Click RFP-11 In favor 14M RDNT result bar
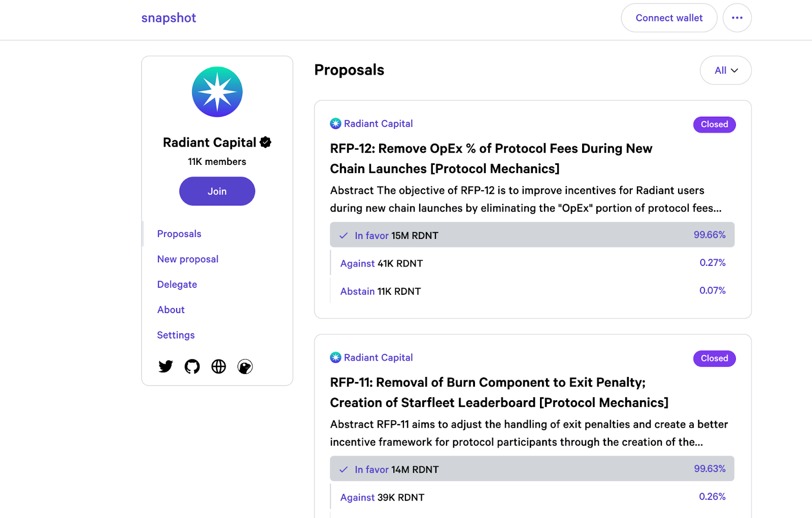The image size is (812, 518). click(532, 469)
